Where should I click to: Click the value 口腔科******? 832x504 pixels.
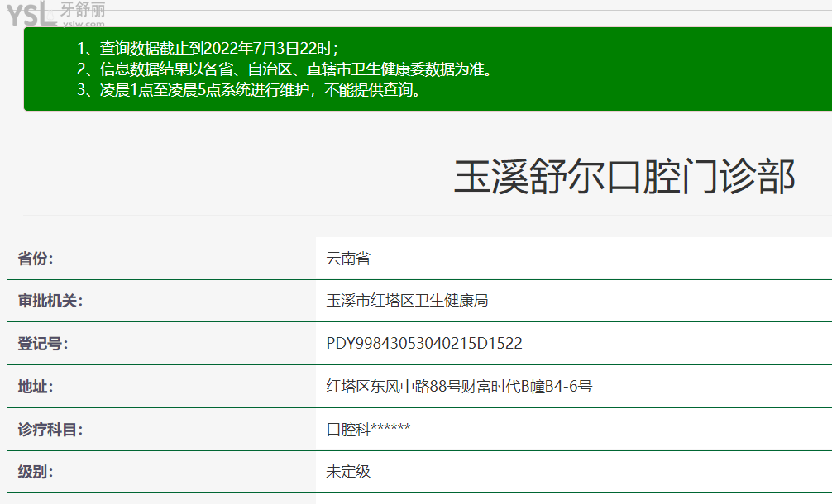coord(368,430)
